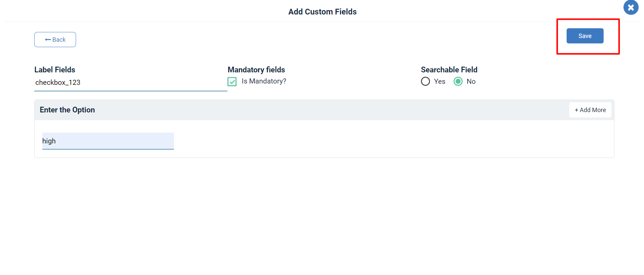Click the plus sign in Add More
644x275 pixels.
pos(576,110)
